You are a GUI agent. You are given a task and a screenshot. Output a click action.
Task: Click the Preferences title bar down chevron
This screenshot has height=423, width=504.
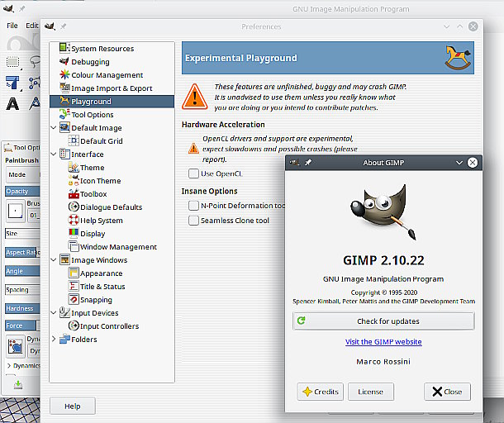446,26
